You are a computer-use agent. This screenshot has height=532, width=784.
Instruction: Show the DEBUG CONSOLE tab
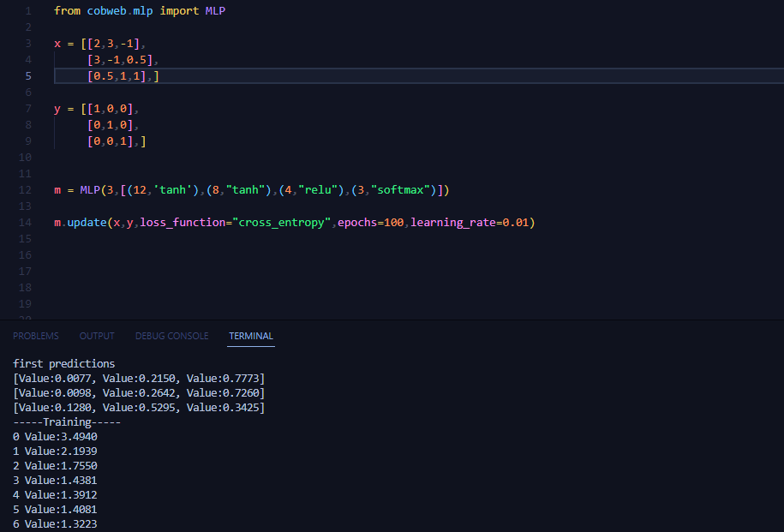[172, 336]
